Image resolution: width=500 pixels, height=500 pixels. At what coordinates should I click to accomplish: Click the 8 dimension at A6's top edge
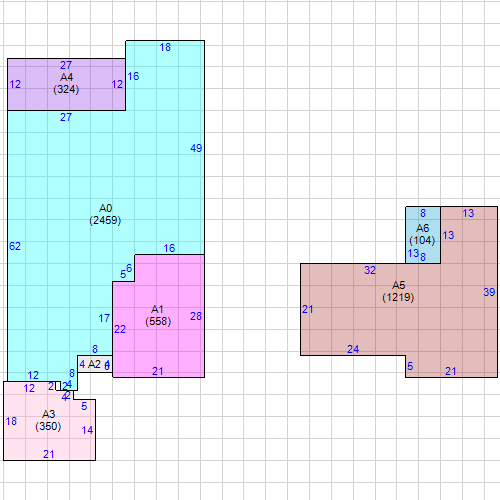pyautogui.click(x=423, y=213)
